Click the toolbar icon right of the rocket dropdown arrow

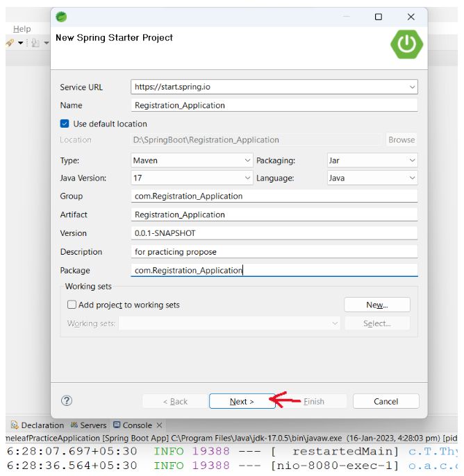click(35, 43)
